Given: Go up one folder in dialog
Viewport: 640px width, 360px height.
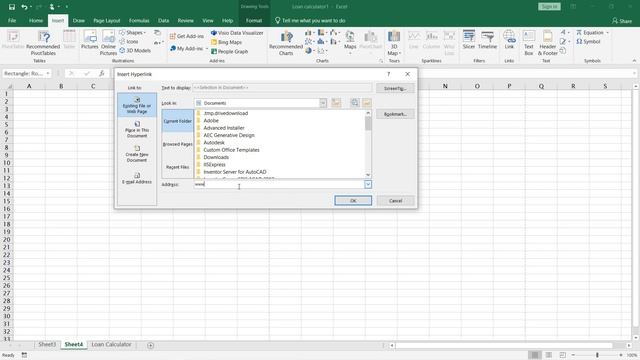Looking at the screenshot, I should pyautogui.click(x=336, y=103).
